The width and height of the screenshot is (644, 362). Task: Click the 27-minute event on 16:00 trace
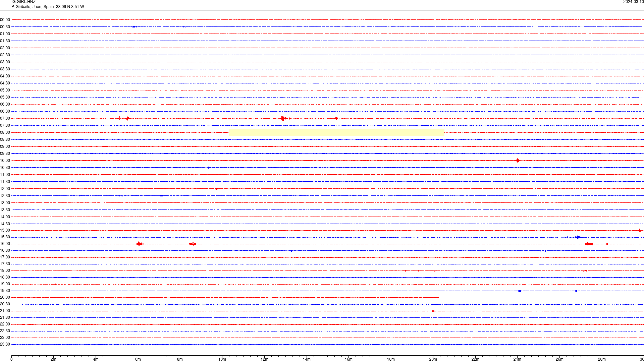click(x=589, y=244)
